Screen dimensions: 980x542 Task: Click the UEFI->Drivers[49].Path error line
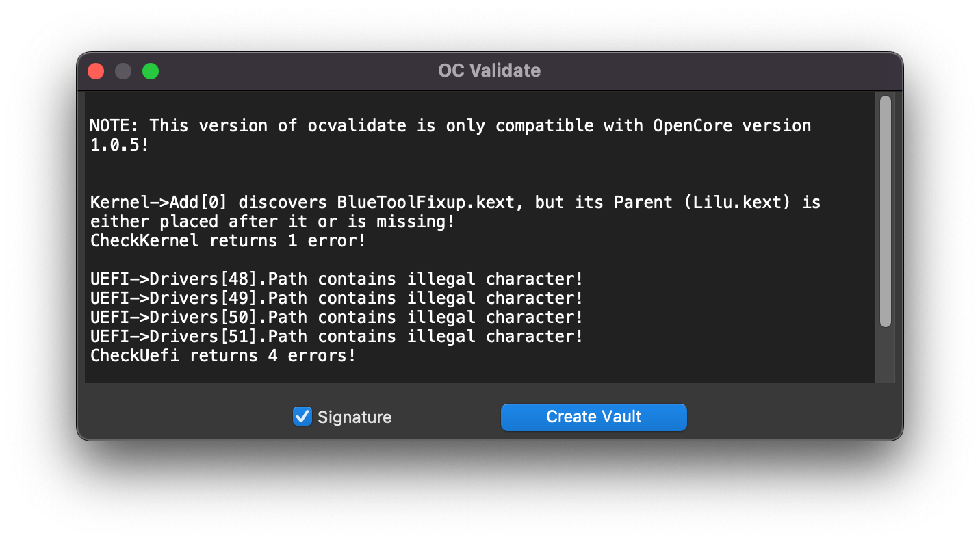click(x=336, y=298)
